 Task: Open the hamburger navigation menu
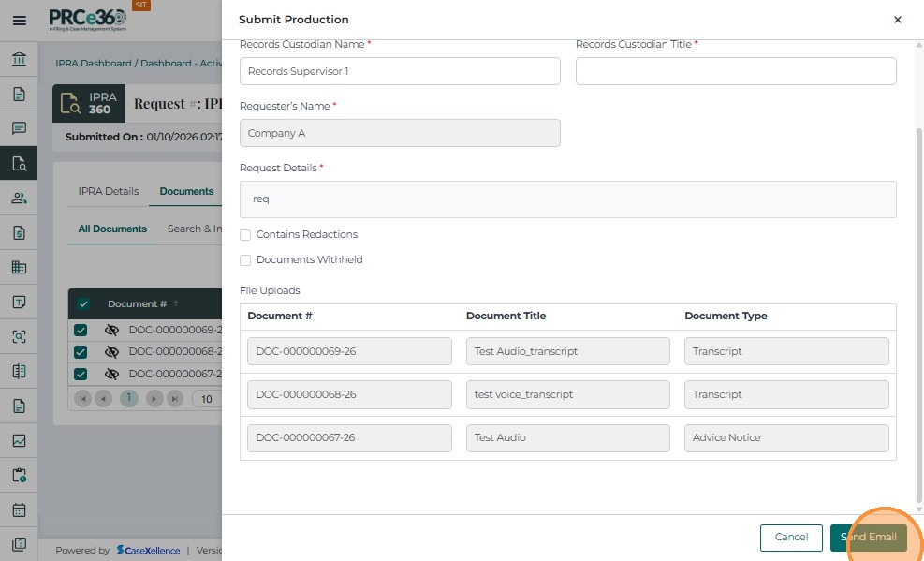coord(19,20)
